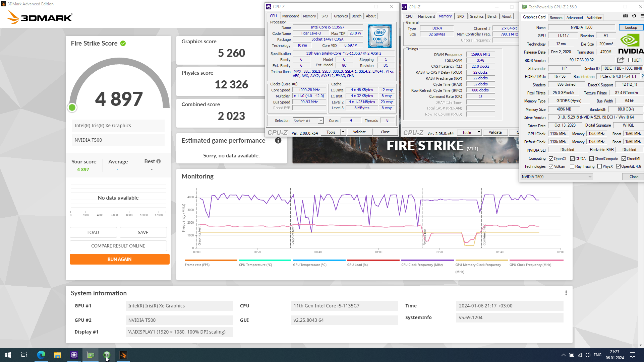Click the info icon next to Best
Viewport: 644px width, 362px height.
coord(159,161)
